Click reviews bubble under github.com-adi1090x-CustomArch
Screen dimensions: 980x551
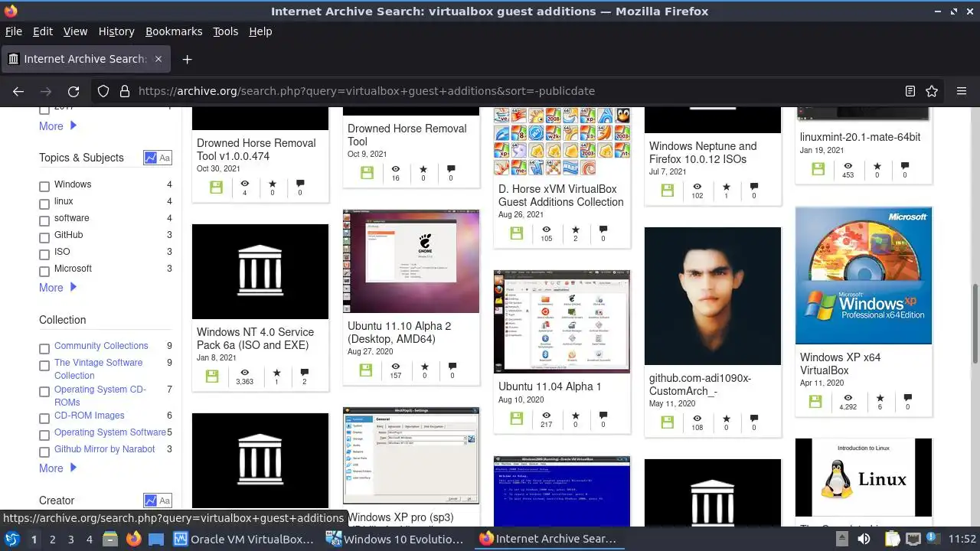coord(753,419)
